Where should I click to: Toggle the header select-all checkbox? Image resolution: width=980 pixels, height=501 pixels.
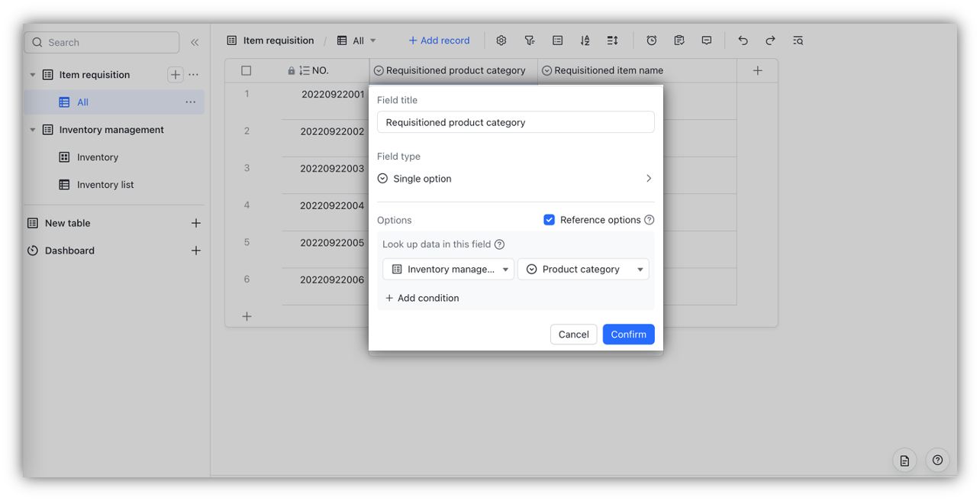coord(246,69)
